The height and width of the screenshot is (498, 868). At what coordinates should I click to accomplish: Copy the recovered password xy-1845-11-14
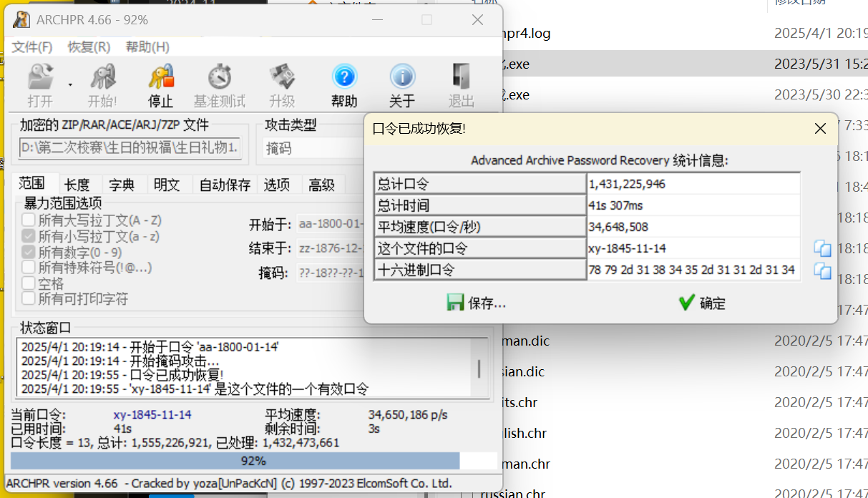tap(822, 248)
